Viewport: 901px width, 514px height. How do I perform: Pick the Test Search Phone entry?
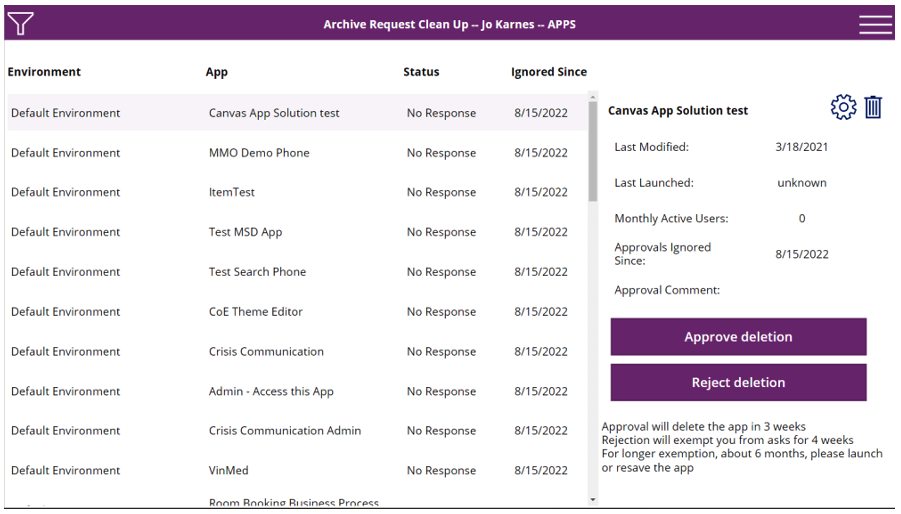click(x=257, y=272)
